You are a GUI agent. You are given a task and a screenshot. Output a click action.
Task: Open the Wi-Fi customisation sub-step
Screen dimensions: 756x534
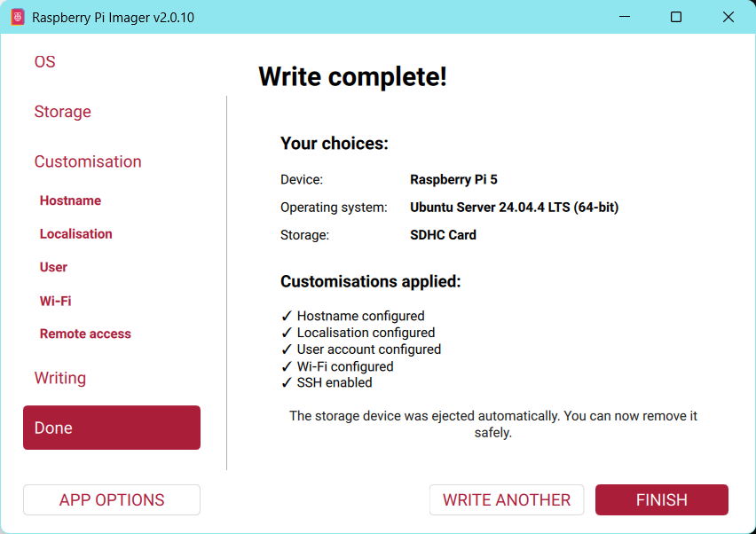click(55, 301)
